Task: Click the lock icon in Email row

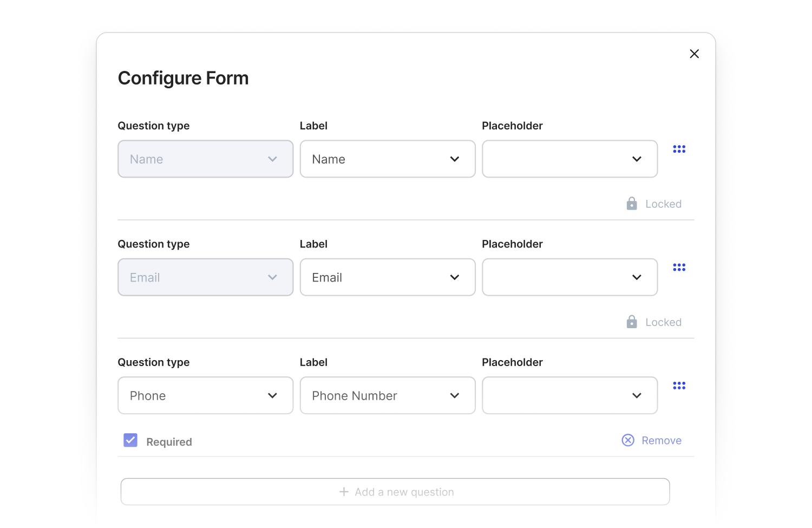Action: 631,322
